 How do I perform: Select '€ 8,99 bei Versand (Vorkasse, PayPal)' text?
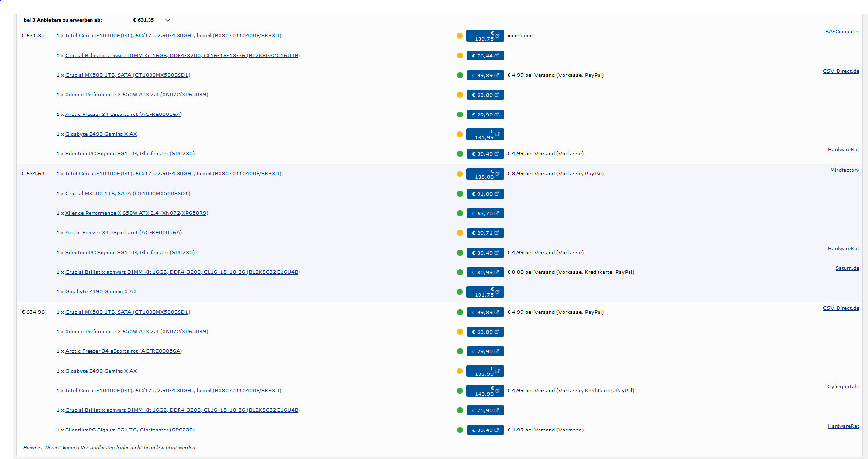coord(556,174)
